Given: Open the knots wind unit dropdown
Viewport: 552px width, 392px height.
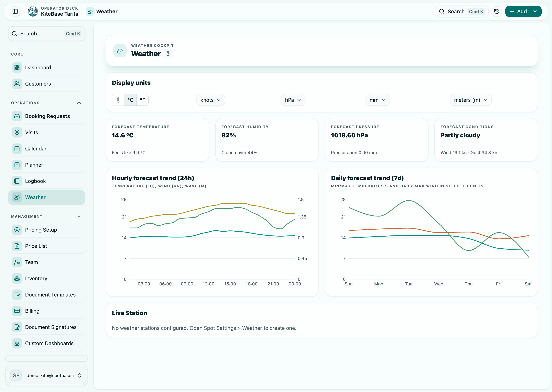Looking at the screenshot, I should point(210,100).
